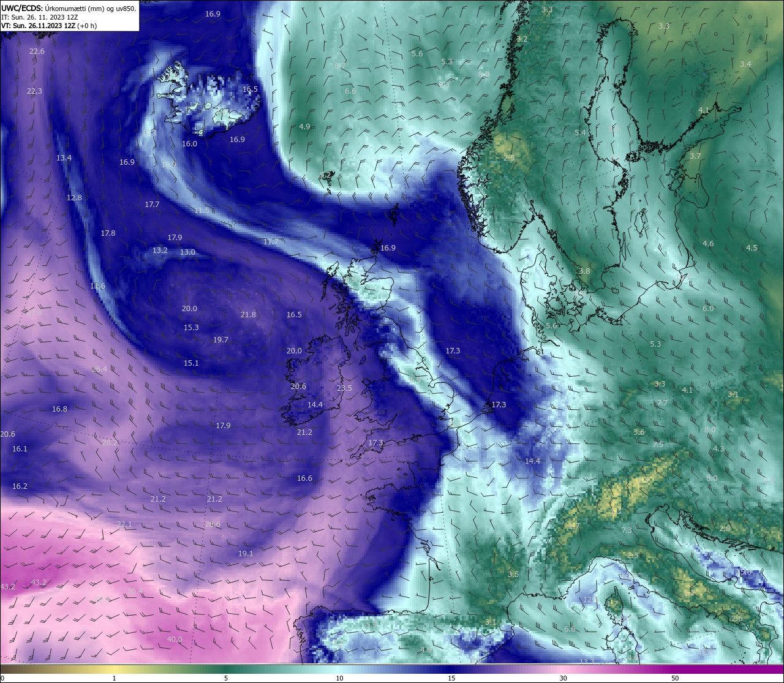
Task: Click the map value '3.6'
Action: [639, 432]
